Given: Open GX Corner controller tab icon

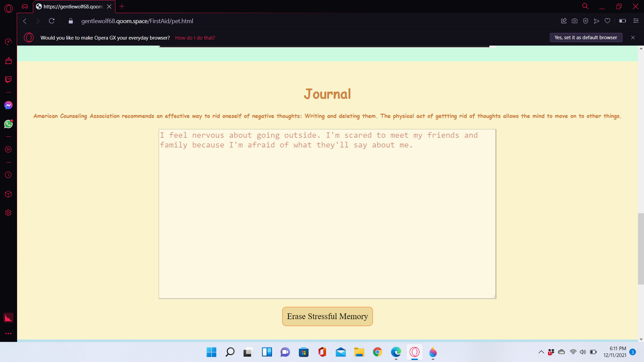Looking at the screenshot, I should (25, 6).
